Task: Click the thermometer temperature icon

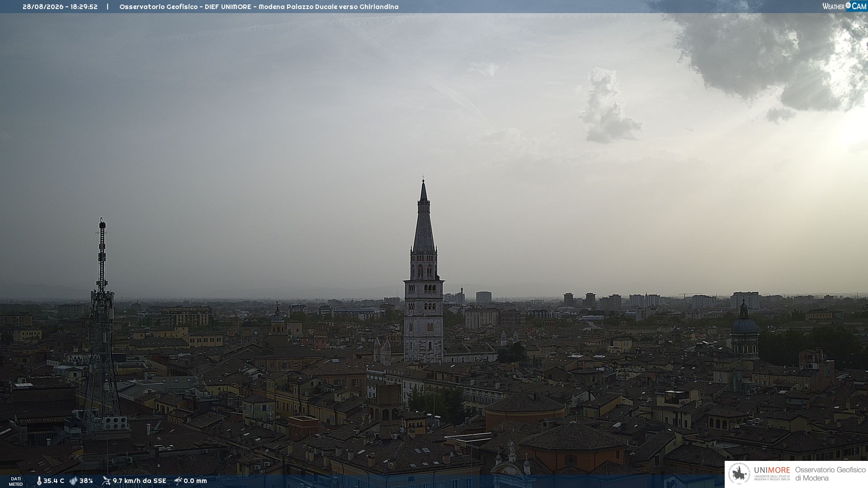Action: point(39,481)
